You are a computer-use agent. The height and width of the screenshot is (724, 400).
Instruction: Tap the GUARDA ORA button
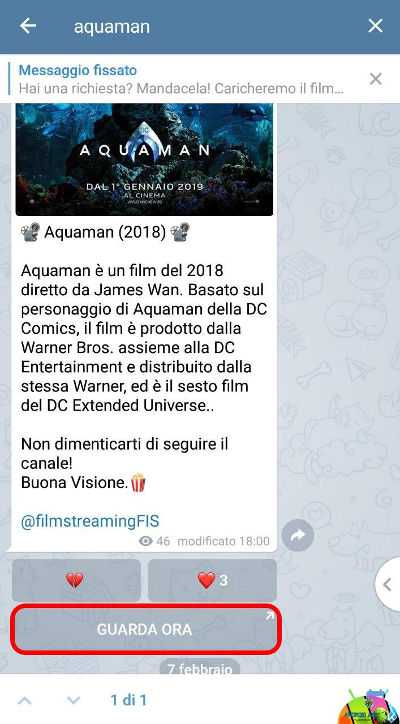pos(144,629)
